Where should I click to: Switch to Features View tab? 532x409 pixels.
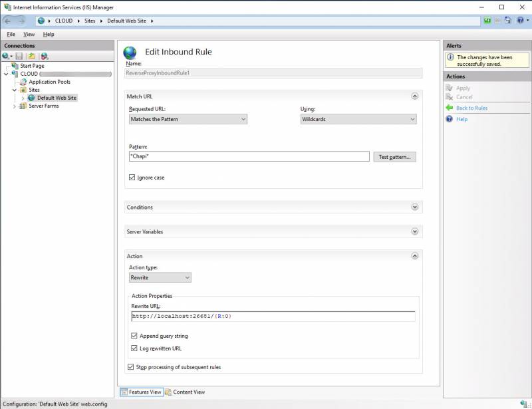pos(142,392)
